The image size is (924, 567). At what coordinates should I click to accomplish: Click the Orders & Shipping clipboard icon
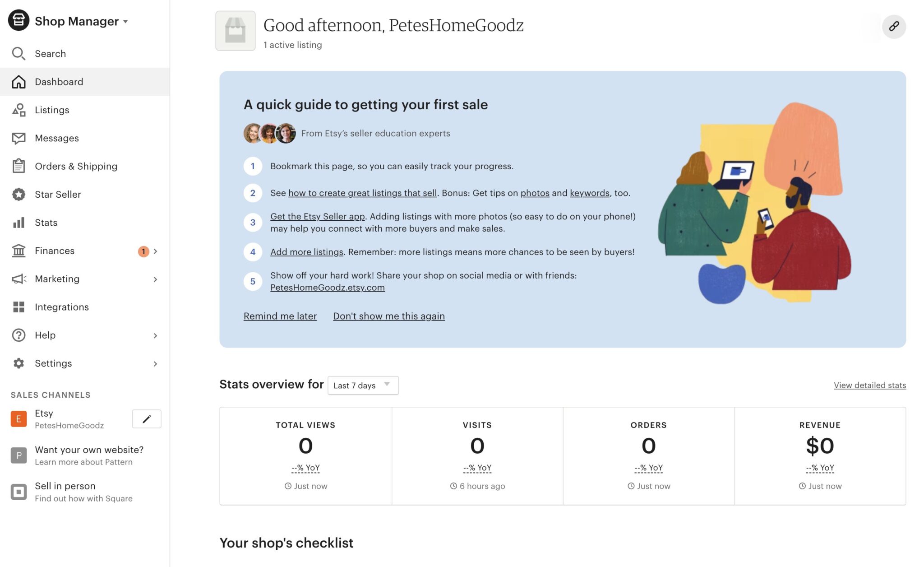click(18, 166)
